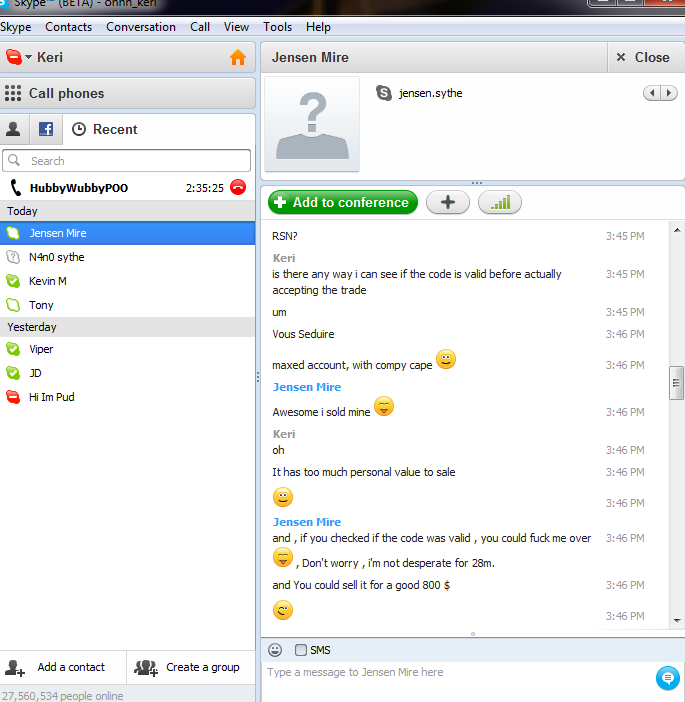Open the Tony conversation
This screenshot has width=685, height=702.
point(128,305)
